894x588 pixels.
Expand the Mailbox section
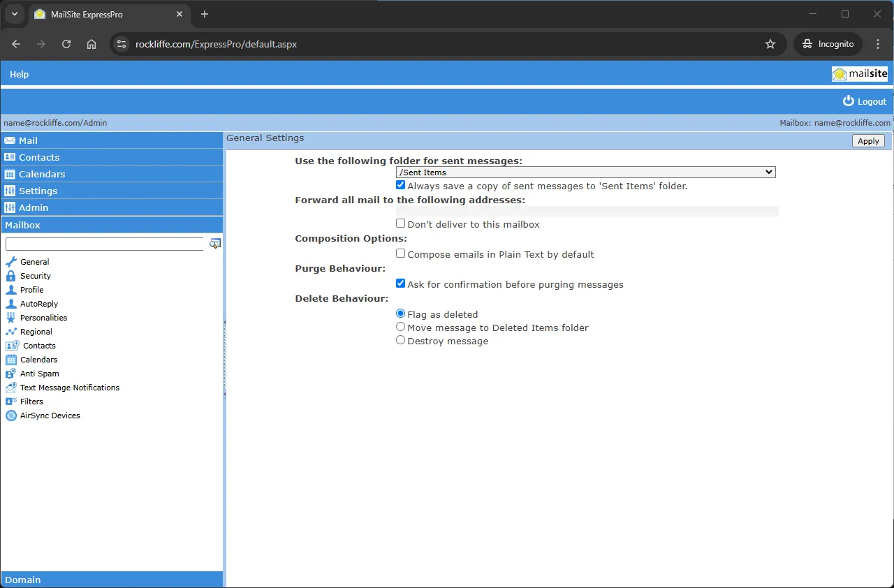112,224
